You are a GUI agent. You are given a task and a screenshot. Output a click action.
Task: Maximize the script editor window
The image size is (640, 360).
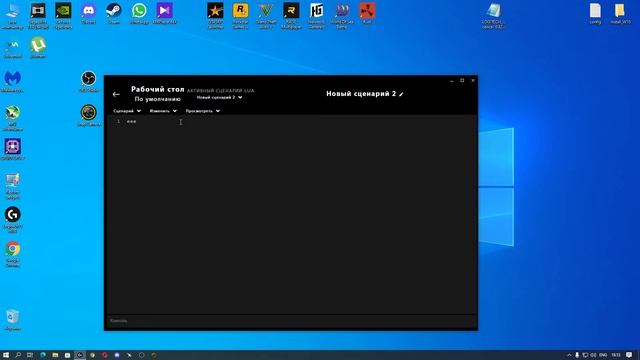click(462, 80)
